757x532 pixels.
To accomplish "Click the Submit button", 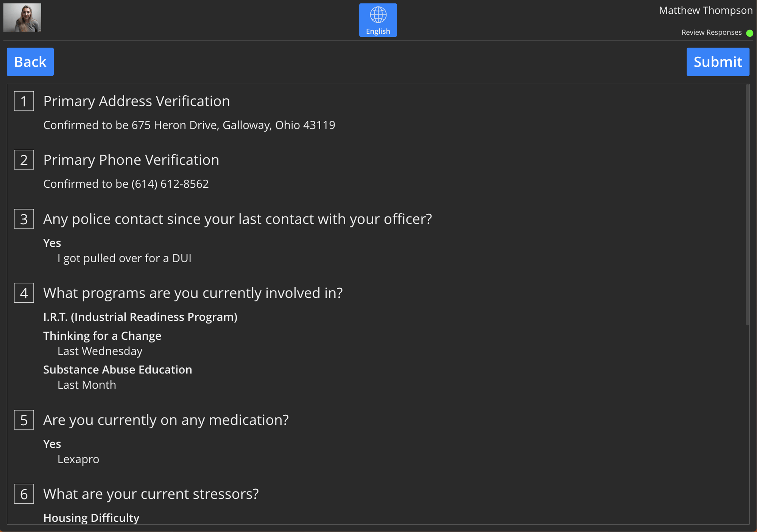I will click(718, 62).
